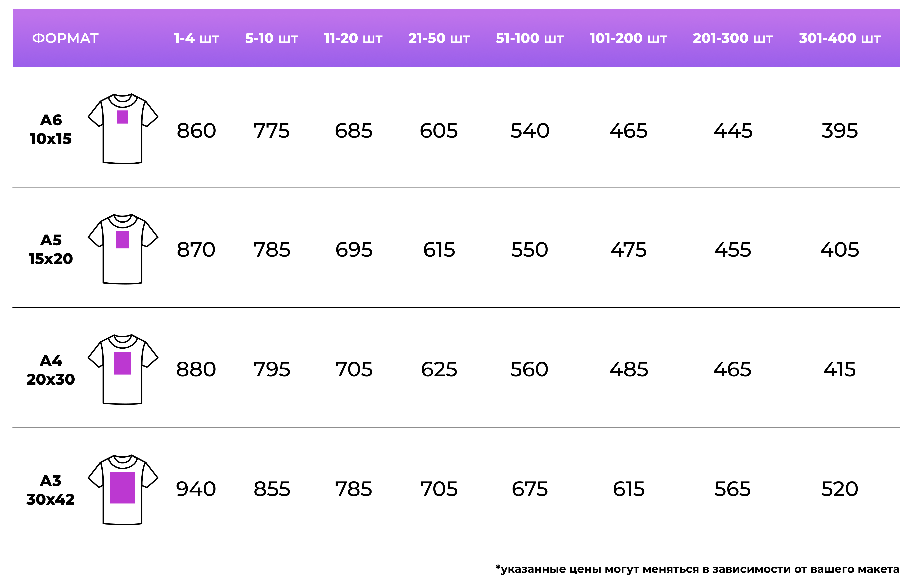Click the A4 20x30 t-shirt icon
Viewport: 913px width, 588px height.
[123, 369]
